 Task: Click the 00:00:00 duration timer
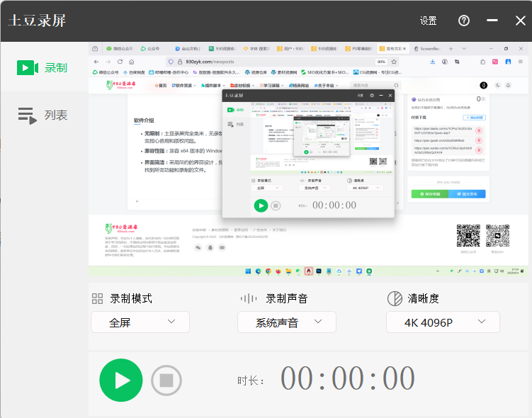(347, 378)
